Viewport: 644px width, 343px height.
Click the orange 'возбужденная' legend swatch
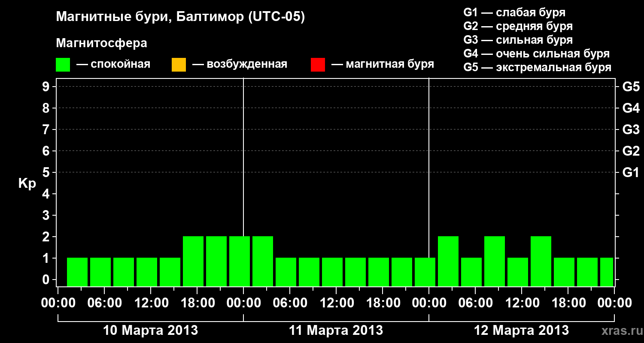179,64
